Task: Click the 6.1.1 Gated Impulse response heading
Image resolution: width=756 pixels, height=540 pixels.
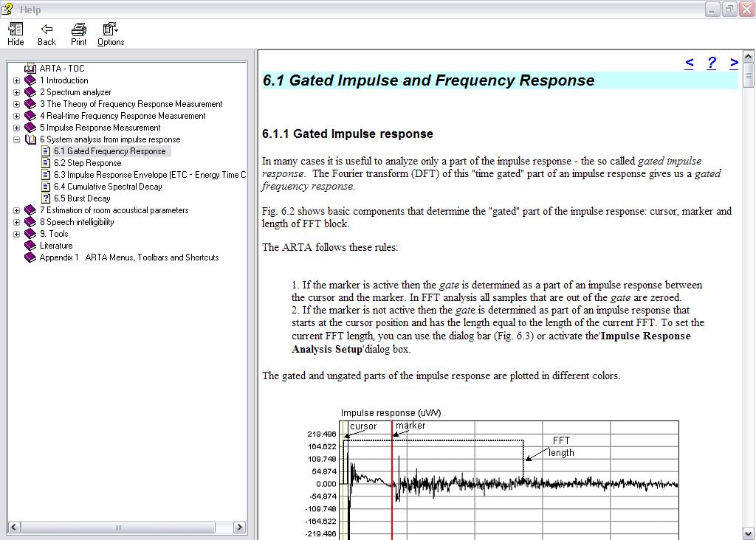Action: 348,134
